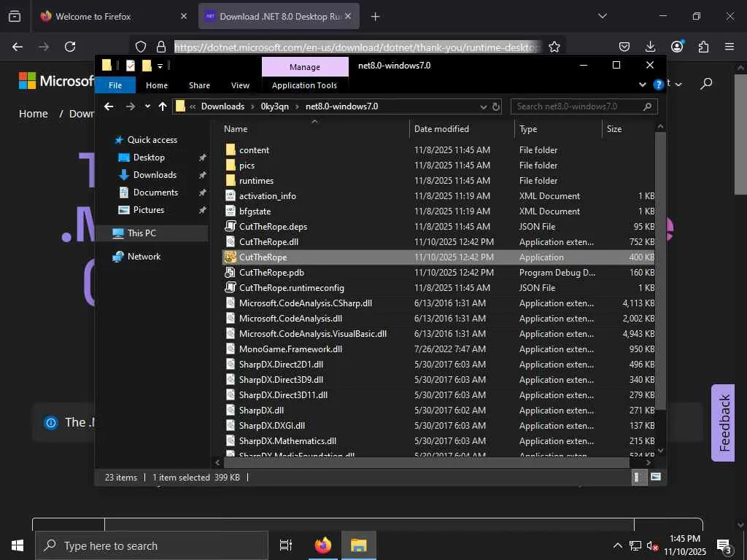Open a new Firefox tab

point(376,17)
